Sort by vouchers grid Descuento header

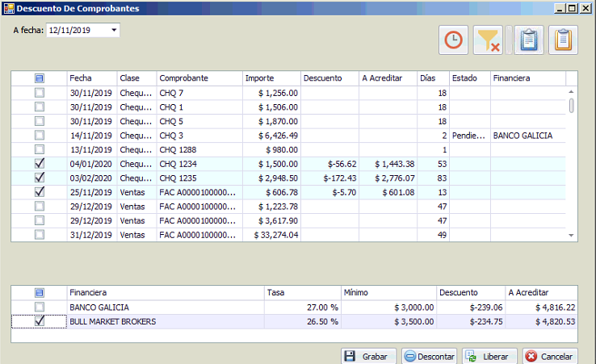330,78
